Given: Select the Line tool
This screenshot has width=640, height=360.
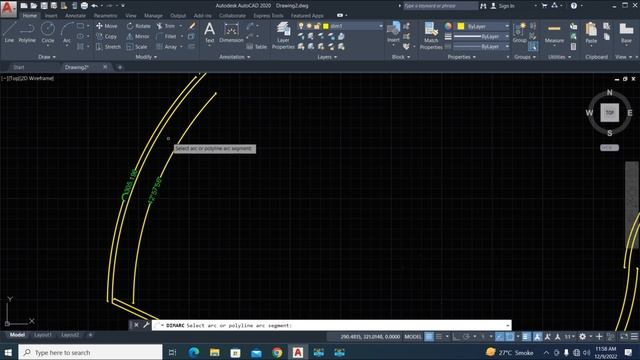Looking at the screenshot, I should tap(9, 32).
